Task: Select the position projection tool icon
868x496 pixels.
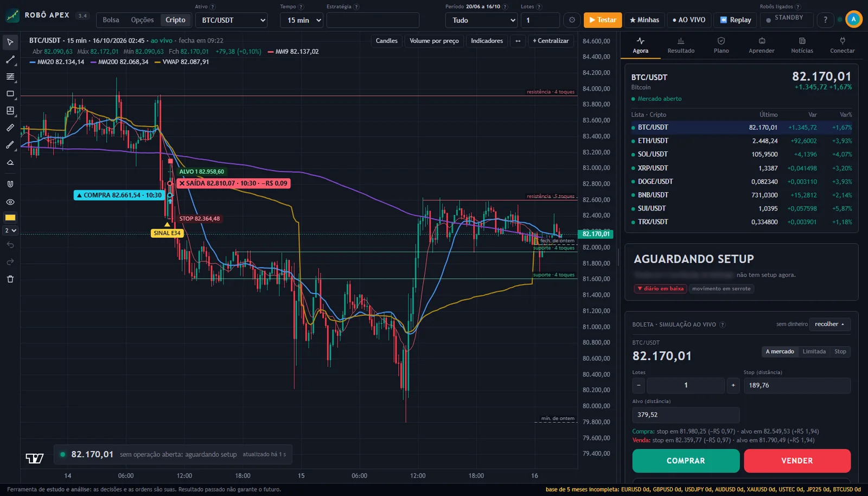Action: tap(10, 111)
